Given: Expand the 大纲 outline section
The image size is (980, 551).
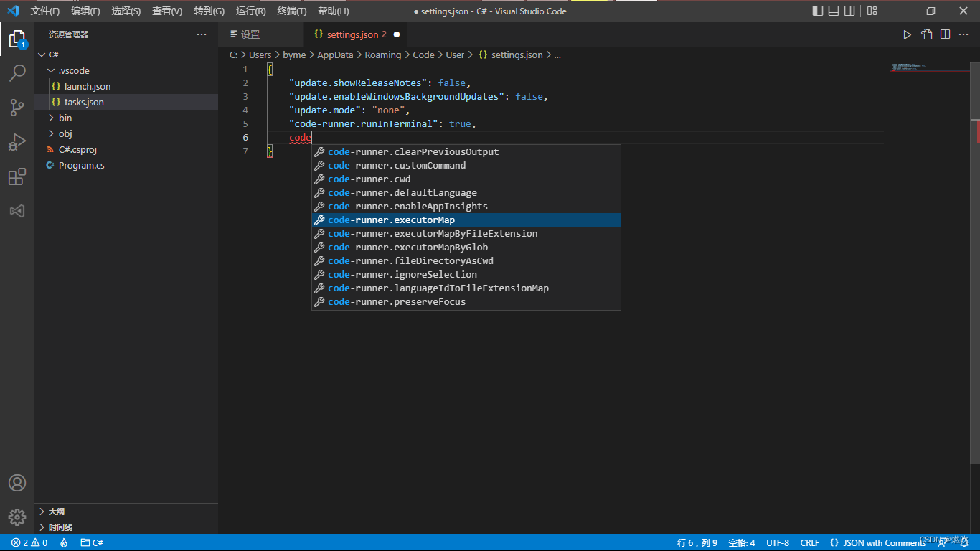Looking at the screenshot, I should point(126,512).
